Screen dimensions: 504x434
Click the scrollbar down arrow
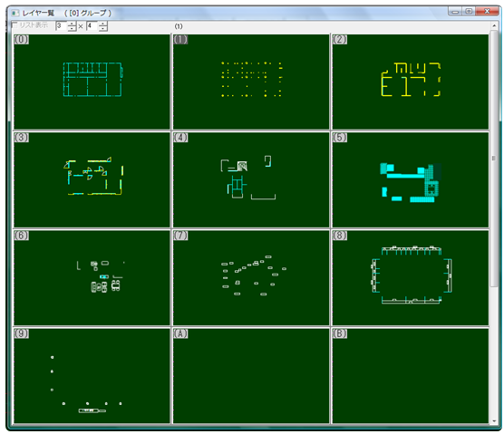coord(494,420)
